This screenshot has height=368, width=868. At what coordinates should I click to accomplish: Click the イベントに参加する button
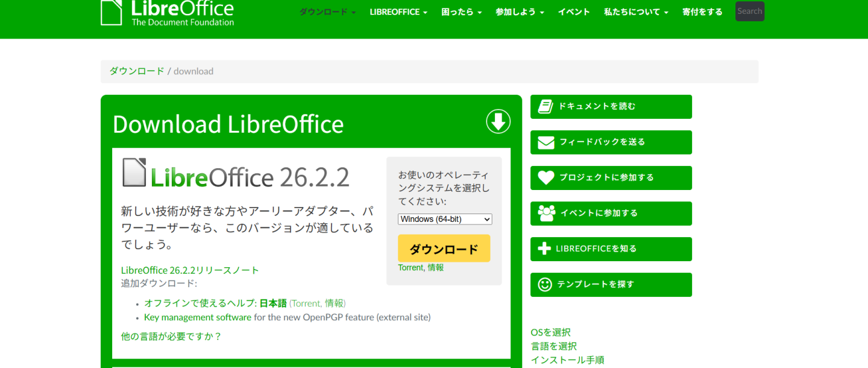[611, 213]
